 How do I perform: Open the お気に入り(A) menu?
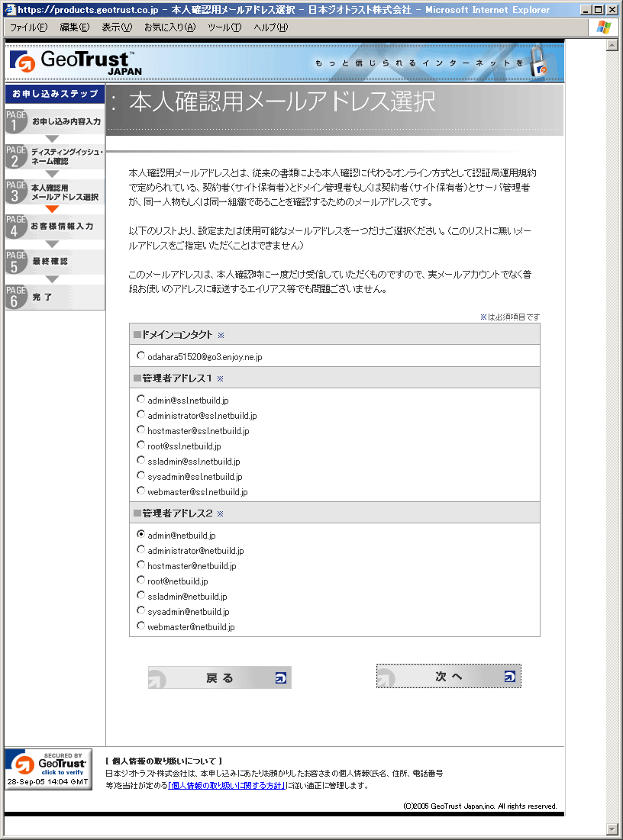170,27
